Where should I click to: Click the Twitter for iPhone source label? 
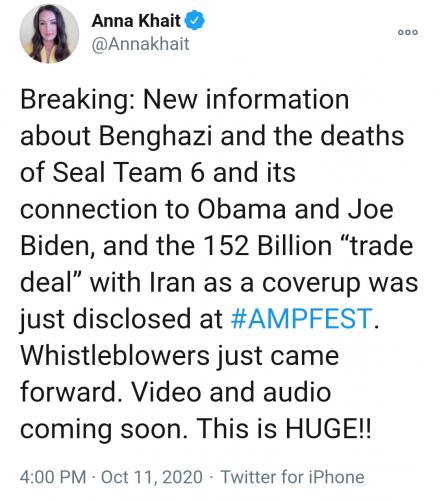tap(293, 477)
